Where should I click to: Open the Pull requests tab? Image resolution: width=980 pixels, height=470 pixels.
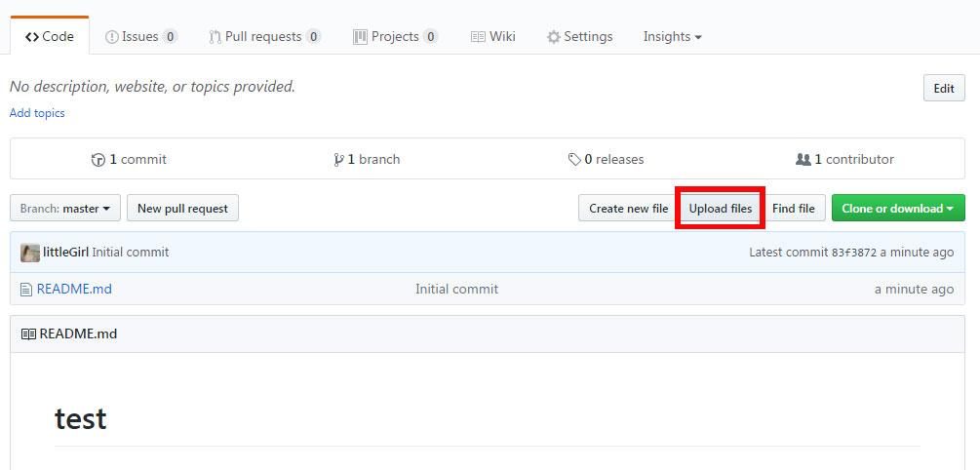(265, 36)
